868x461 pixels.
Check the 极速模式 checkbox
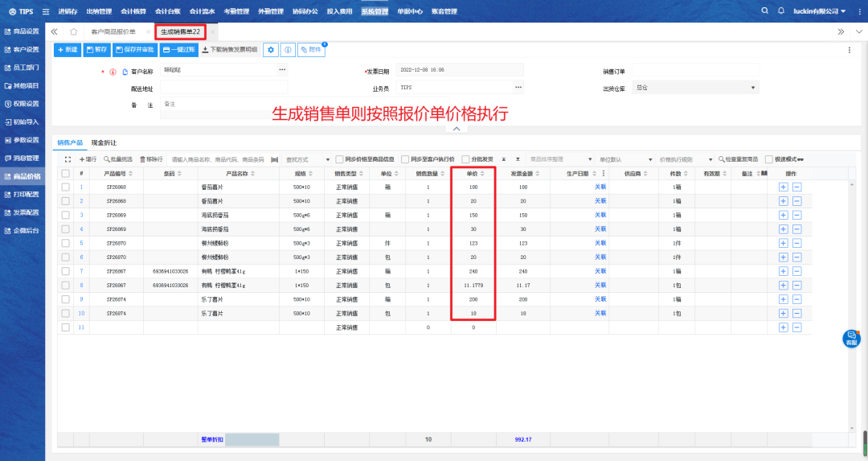(769, 159)
